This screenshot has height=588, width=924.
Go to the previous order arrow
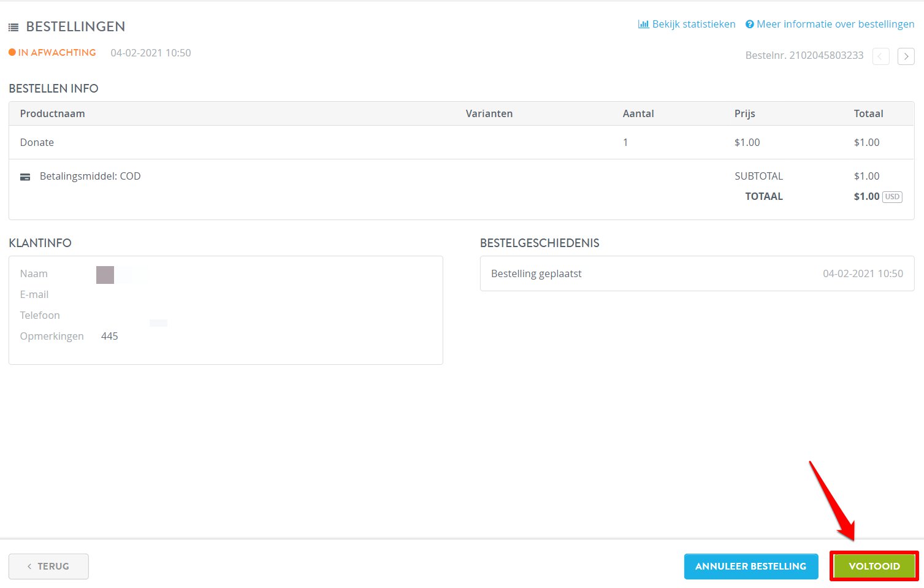point(880,56)
